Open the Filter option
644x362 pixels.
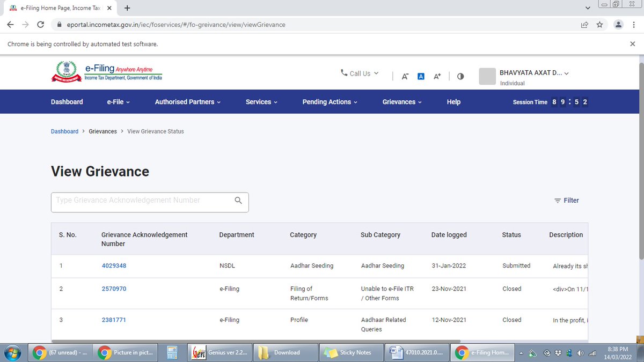coord(567,200)
